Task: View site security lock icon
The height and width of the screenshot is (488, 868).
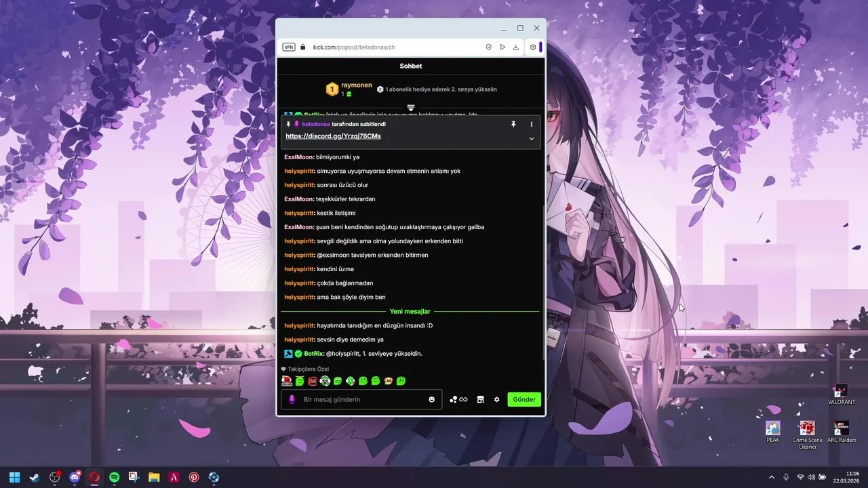Action: (303, 47)
